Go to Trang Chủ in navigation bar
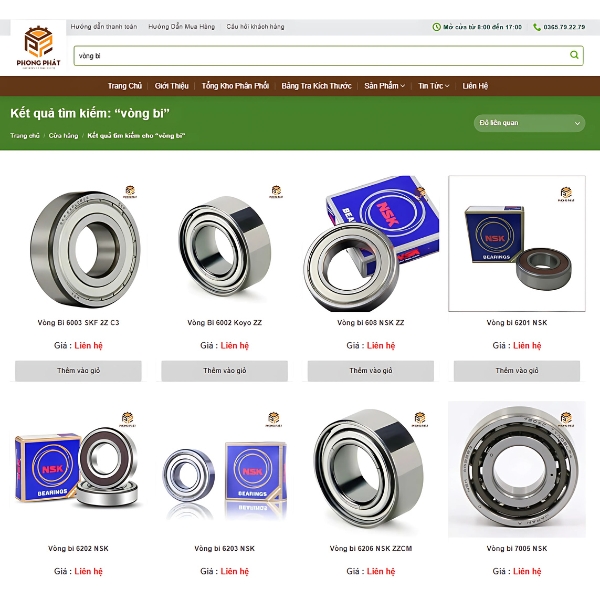600x600 pixels. 125,86
